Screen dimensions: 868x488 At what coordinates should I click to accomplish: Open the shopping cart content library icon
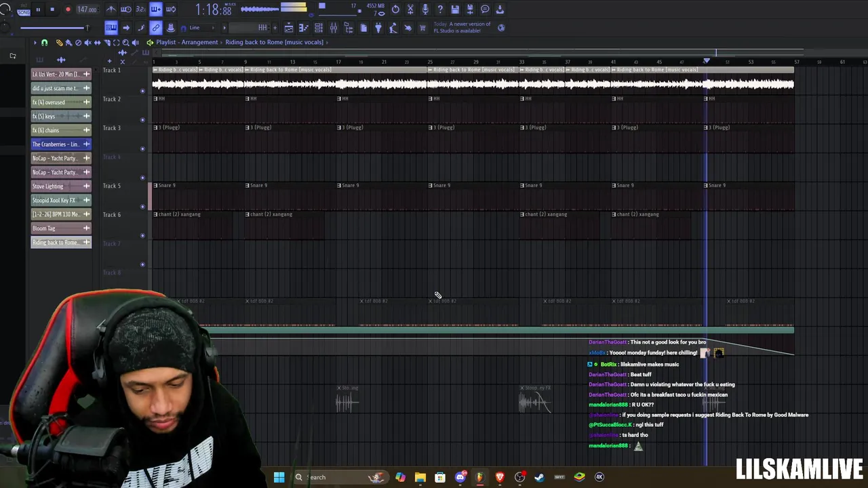pyautogui.click(x=422, y=28)
